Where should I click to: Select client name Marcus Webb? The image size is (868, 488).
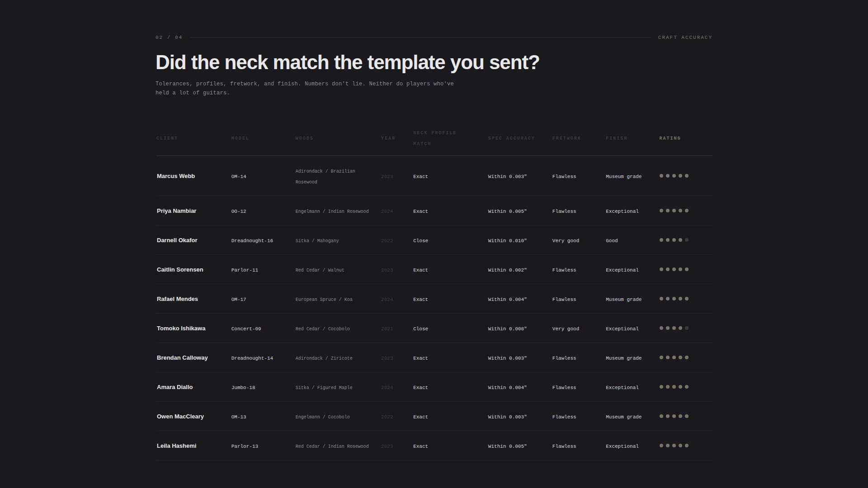click(x=176, y=176)
